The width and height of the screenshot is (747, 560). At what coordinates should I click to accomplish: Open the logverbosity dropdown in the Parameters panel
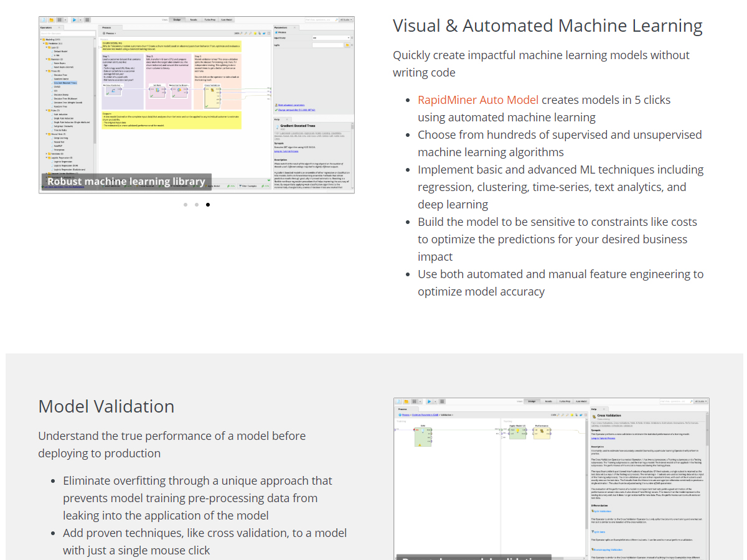point(331,38)
